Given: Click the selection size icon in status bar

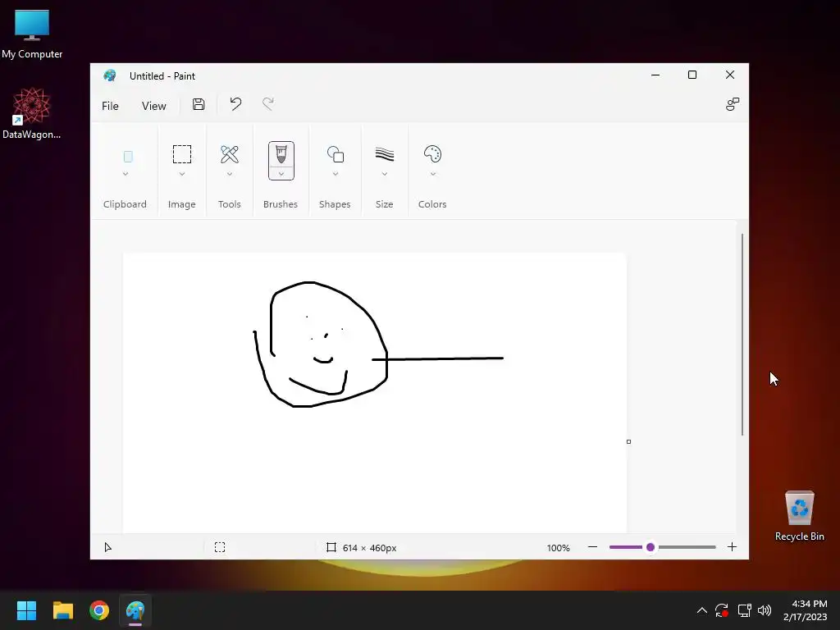Looking at the screenshot, I should 220,547.
